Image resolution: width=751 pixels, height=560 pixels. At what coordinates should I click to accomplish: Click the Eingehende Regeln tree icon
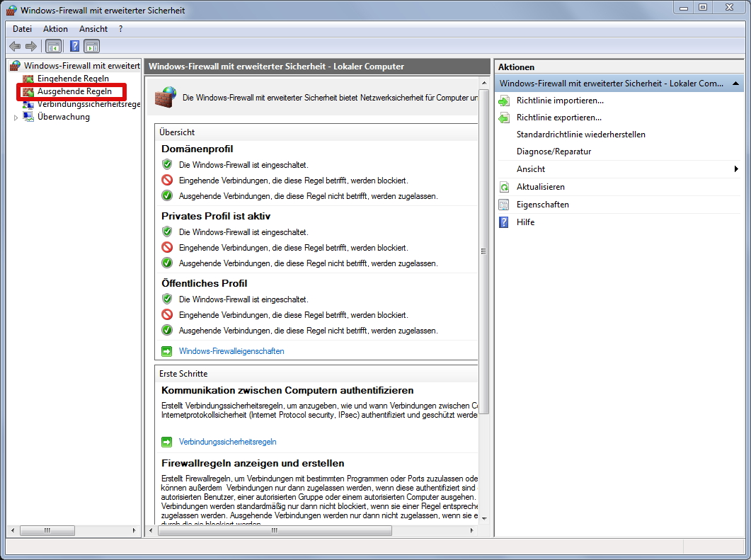click(29, 79)
